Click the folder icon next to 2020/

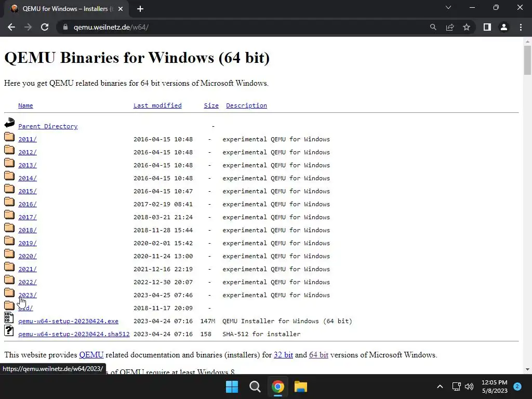(x=9, y=254)
